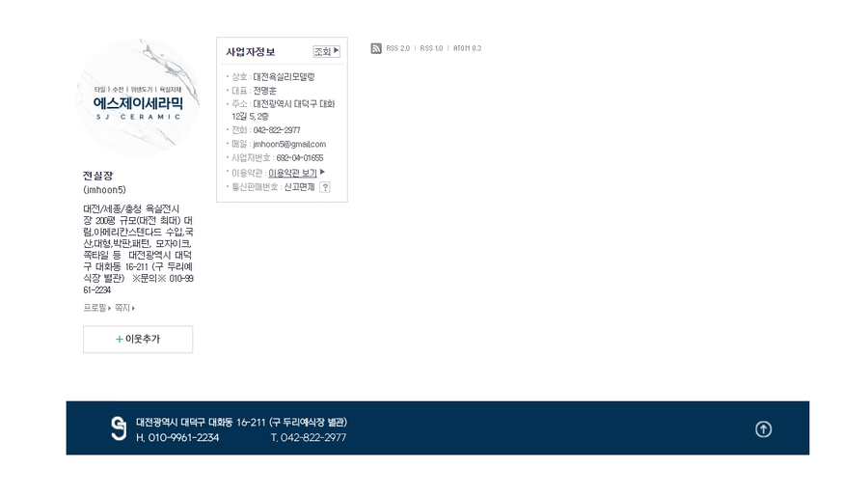Screen dimensions: 868x495
Task: Click the scroll-to-top arrow icon
Action: [x=764, y=429]
